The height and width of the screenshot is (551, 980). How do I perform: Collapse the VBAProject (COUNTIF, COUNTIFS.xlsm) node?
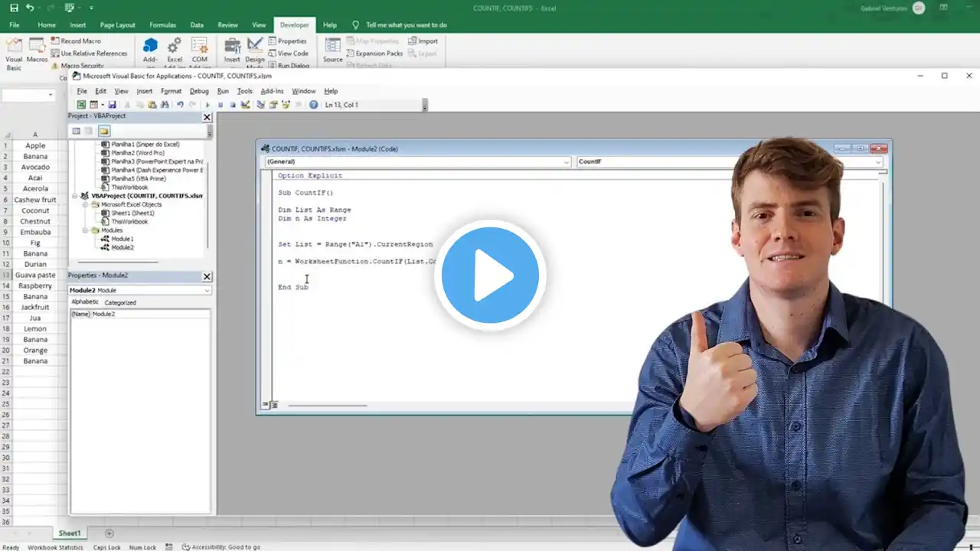[76, 196]
